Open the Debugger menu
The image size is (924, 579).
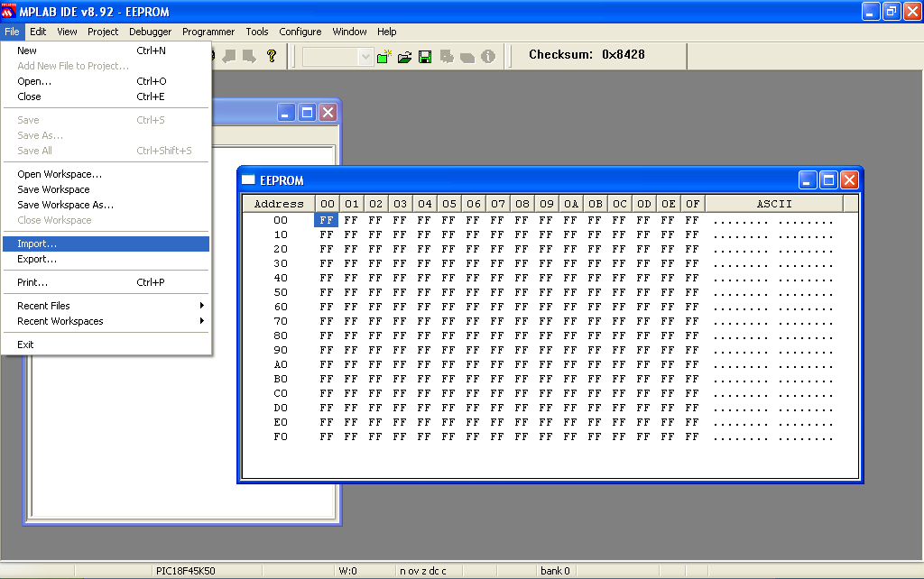coord(150,32)
